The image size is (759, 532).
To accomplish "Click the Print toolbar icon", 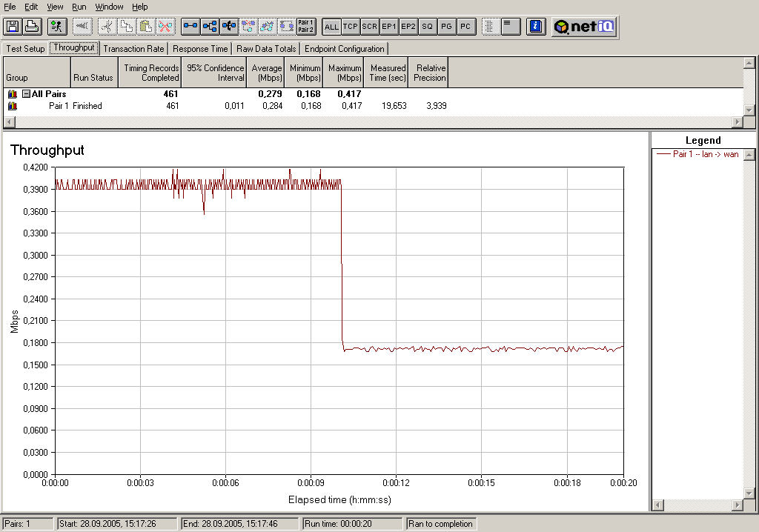I will pyautogui.click(x=32, y=26).
